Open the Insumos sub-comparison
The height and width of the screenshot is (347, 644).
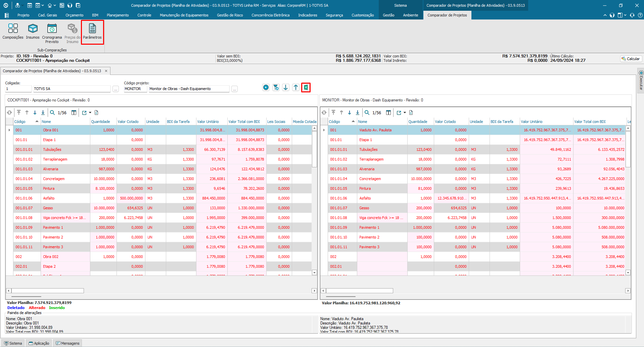(x=33, y=32)
